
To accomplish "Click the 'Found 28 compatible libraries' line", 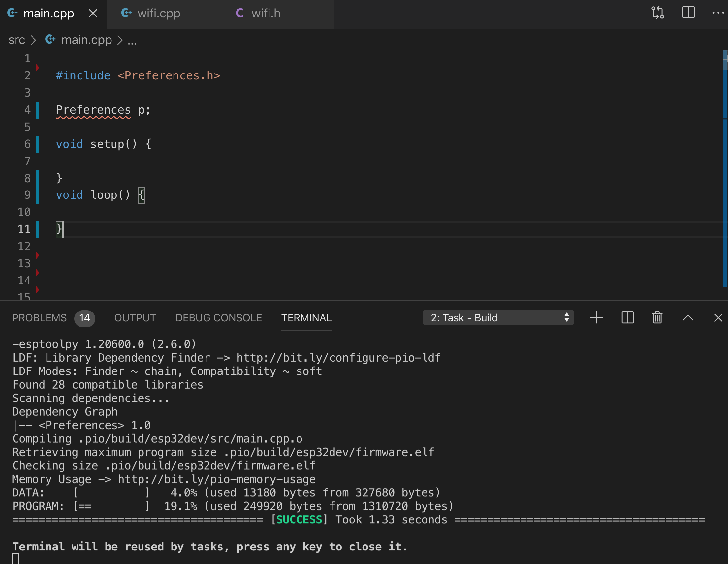I will (108, 385).
